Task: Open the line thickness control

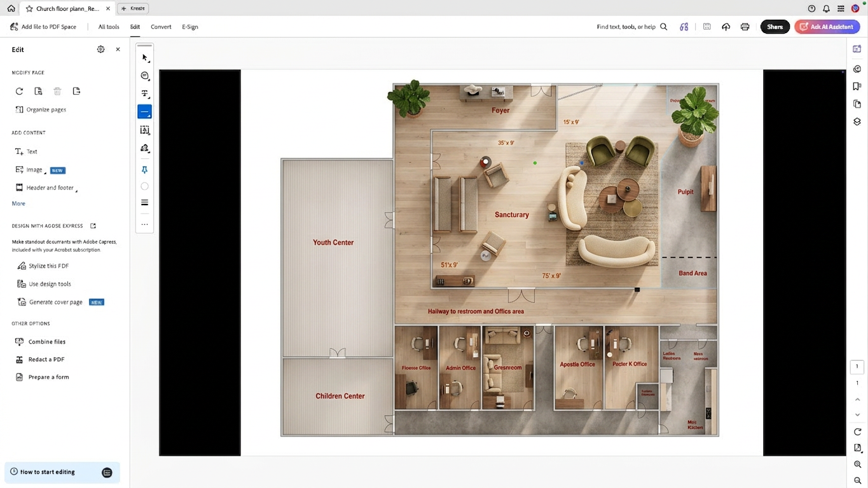Action: pyautogui.click(x=144, y=203)
